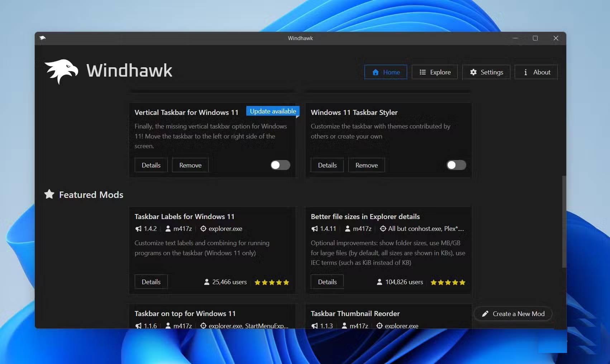Click target icon beside explorer.exe, StartMenuExp
The height and width of the screenshot is (364, 610).
click(203, 326)
